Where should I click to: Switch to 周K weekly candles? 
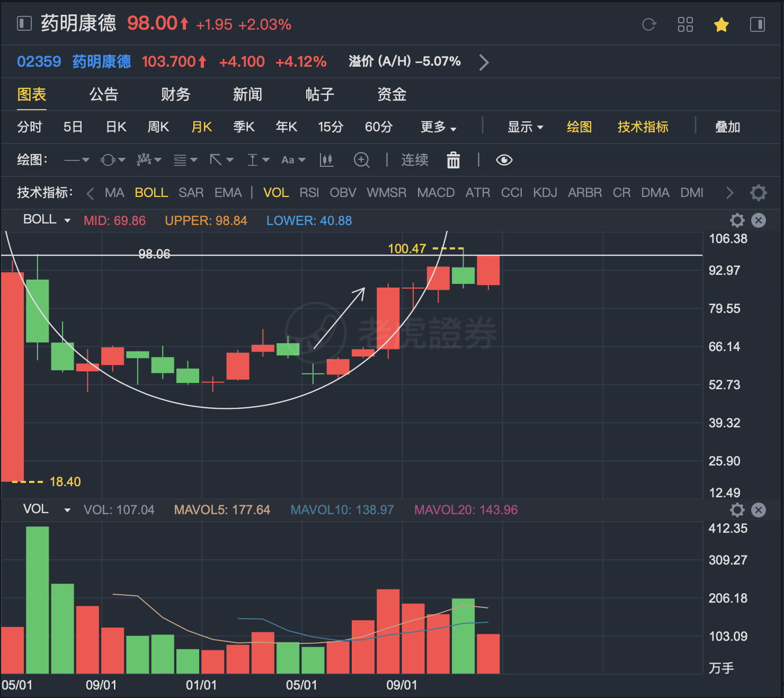click(x=158, y=127)
